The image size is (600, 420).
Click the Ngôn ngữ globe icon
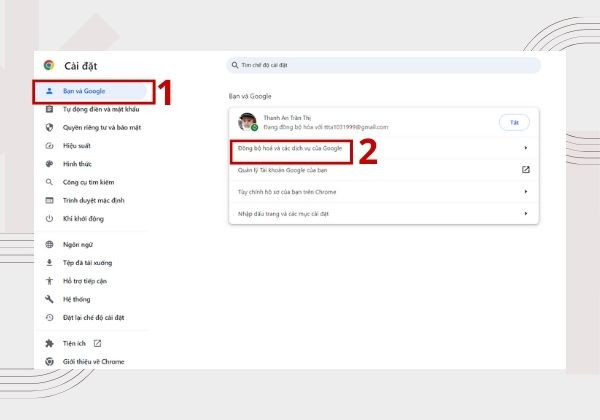[49, 244]
